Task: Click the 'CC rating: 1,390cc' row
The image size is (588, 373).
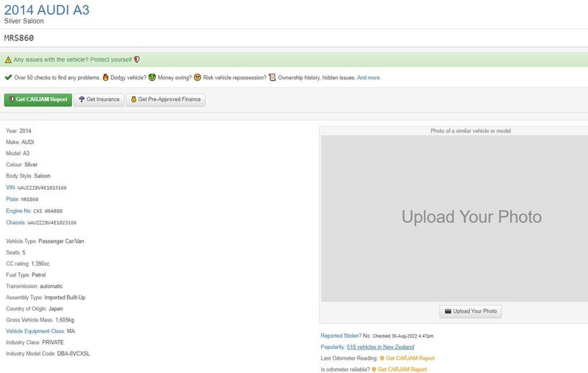Action: (28, 264)
